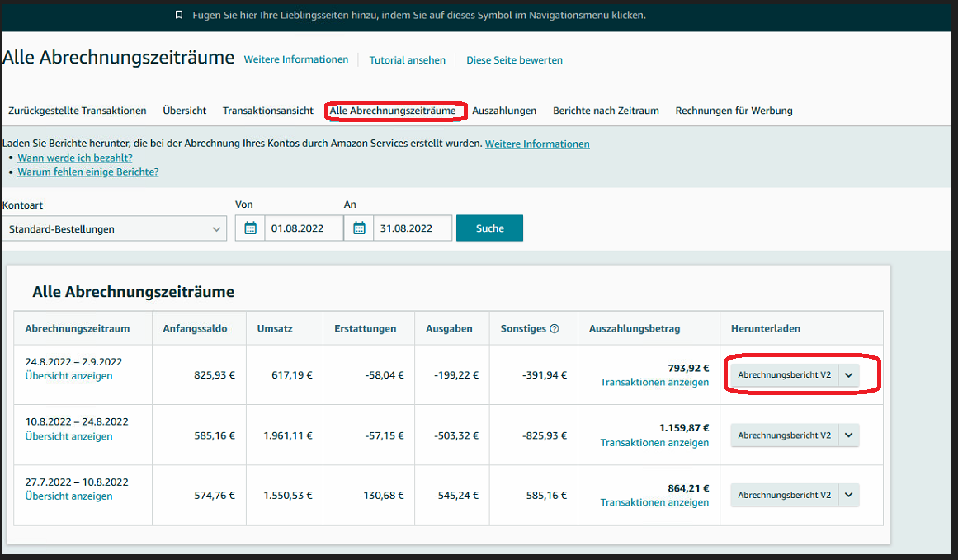Open Übersicht anzeigen for 27.7.2022 – 10.8.2022
The image size is (958, 560).
click(x=68, y=496)
